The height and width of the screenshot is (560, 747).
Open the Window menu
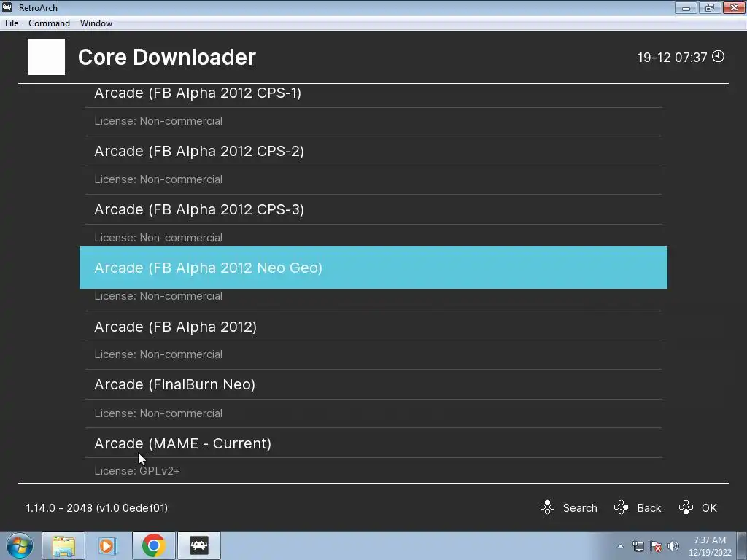[96, 23]
